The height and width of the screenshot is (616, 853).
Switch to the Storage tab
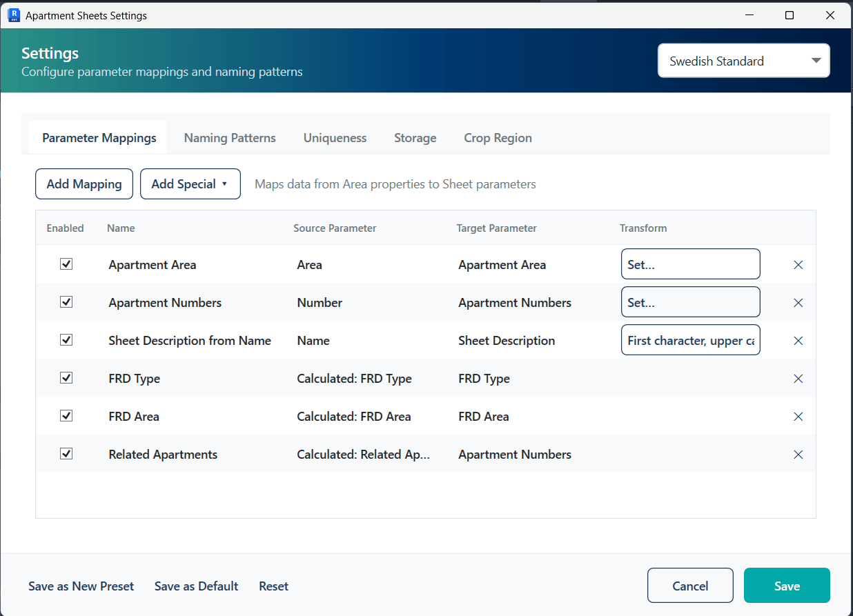[415, 138]
